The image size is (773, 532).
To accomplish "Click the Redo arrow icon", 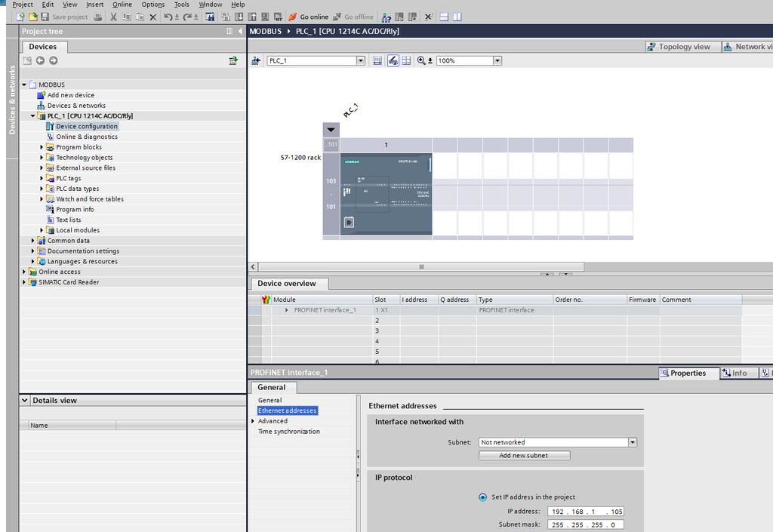I will [187, 17].
